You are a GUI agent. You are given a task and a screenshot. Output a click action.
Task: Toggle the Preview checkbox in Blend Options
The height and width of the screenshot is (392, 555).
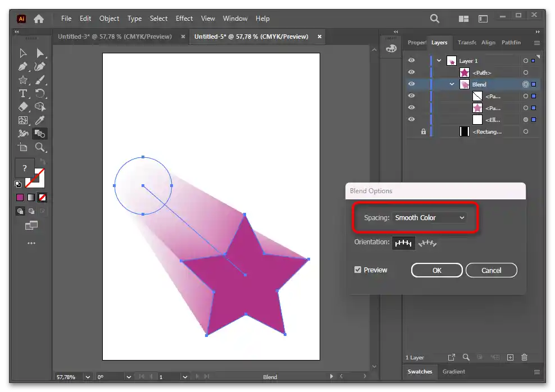click(358, 270)
